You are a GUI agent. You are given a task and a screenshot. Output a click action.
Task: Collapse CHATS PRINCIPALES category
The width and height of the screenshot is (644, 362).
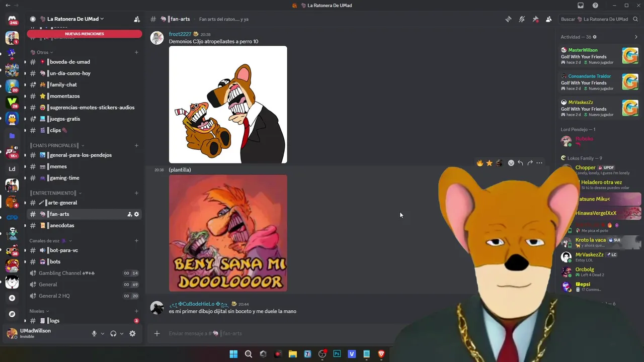click(57, 145)
